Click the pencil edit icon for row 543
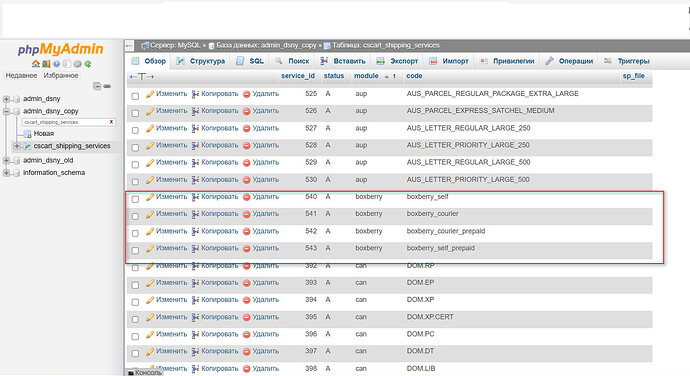690x376 pixels. click(150, 248)
